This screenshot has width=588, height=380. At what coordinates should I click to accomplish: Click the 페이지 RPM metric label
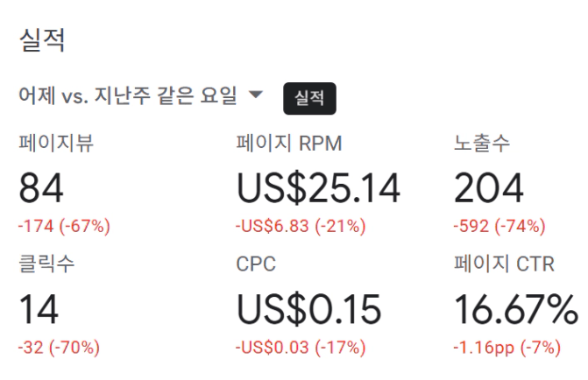[288, 144]
